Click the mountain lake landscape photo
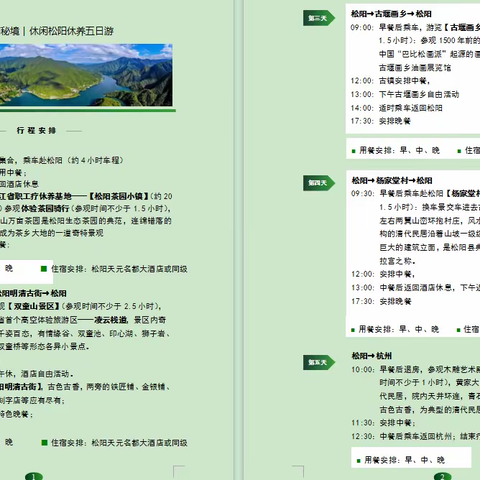 [x=86, y=75]
